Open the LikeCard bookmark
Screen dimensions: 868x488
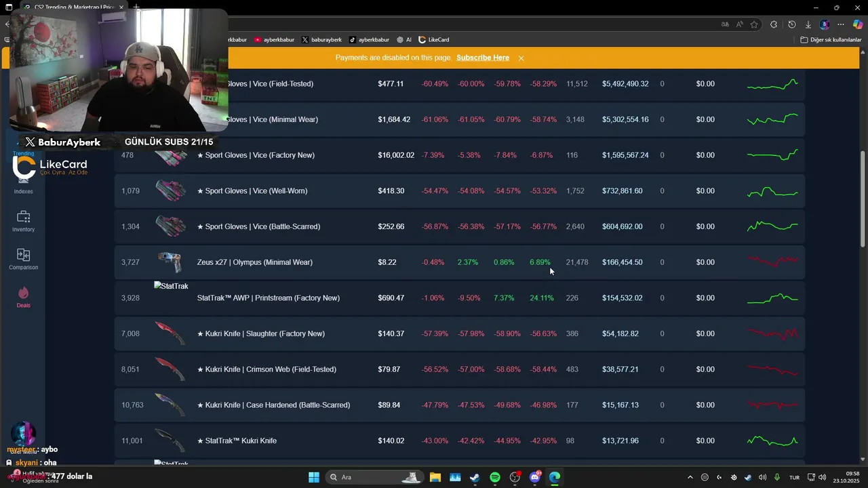pos(434,40)
